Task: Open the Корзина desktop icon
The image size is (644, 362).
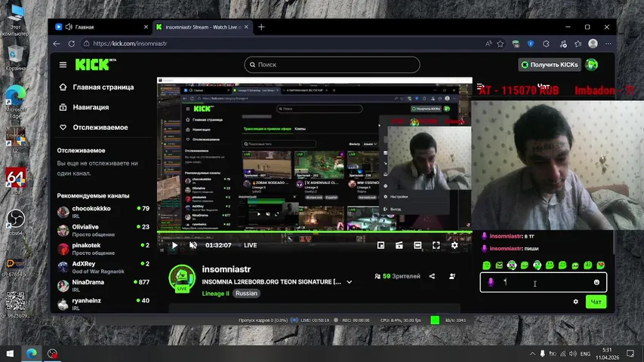Action: tap(16, 57)
